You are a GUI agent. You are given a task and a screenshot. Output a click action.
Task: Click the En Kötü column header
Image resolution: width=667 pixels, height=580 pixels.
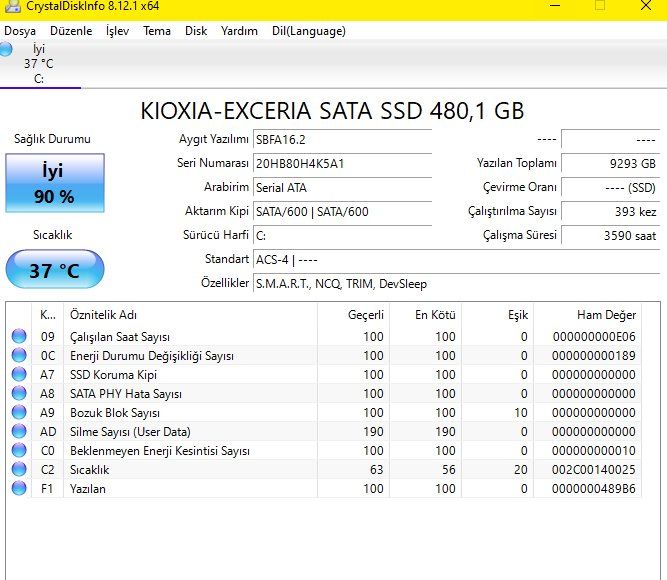tap(425, 315)
